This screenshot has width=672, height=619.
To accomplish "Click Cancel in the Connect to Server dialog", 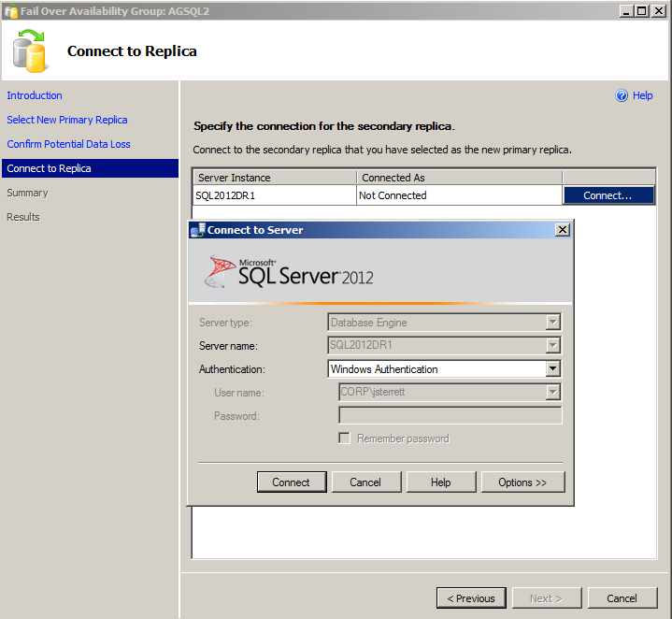I will [x=366, y=482].
